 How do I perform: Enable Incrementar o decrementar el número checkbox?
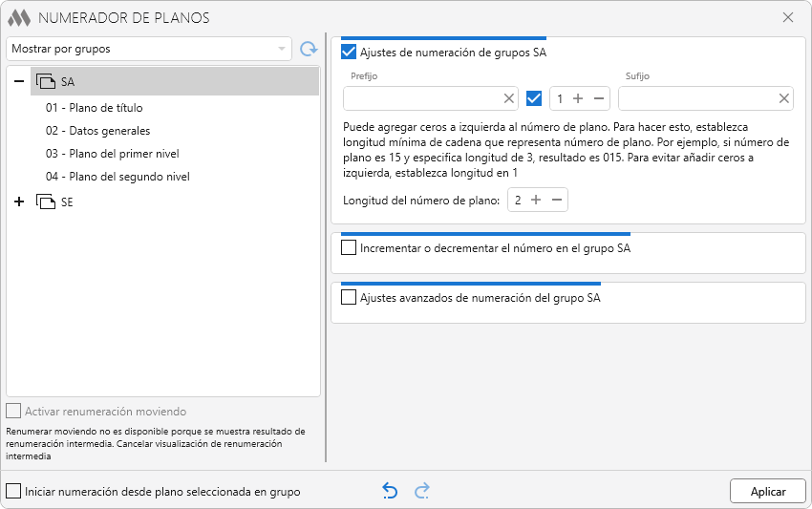coord(349,248)
